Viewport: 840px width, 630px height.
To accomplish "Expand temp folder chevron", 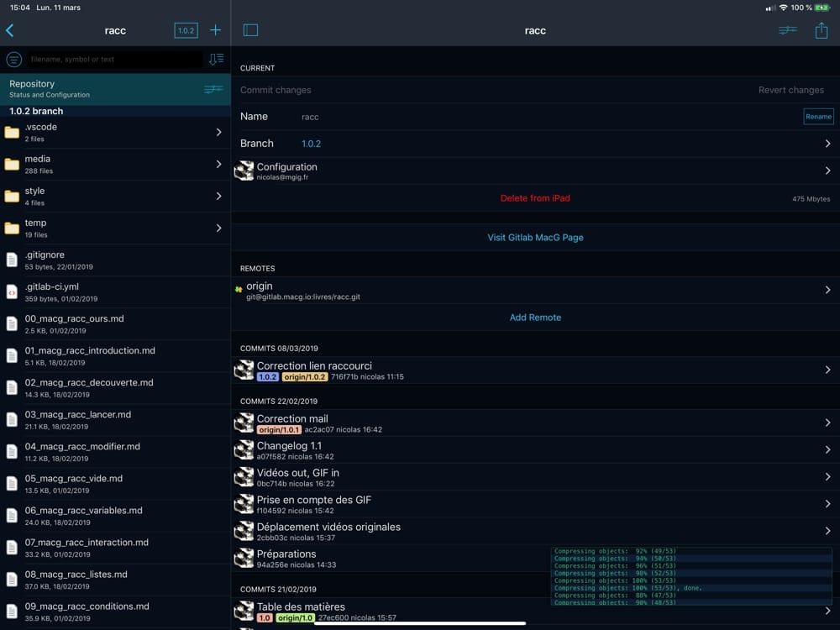I will pos(218,228).
